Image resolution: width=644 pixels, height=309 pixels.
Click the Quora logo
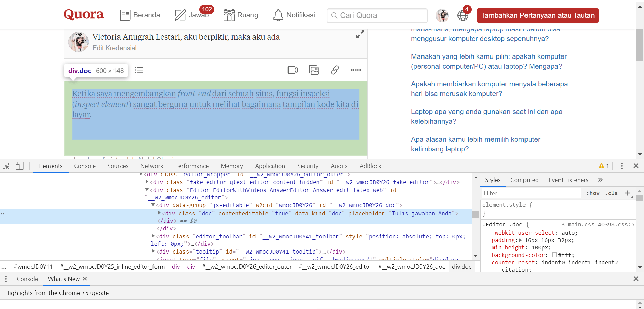(83, 15)
